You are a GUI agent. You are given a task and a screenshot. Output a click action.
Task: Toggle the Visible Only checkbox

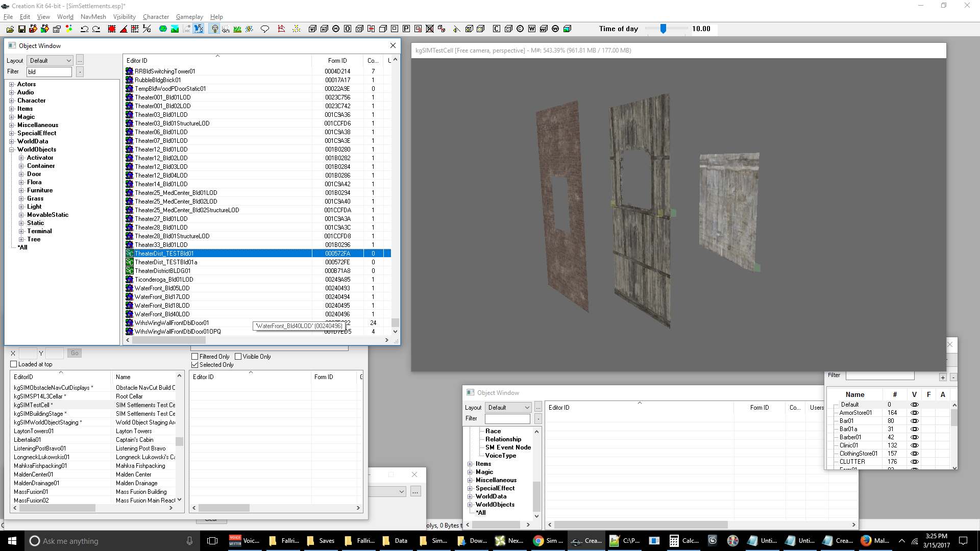238,357
